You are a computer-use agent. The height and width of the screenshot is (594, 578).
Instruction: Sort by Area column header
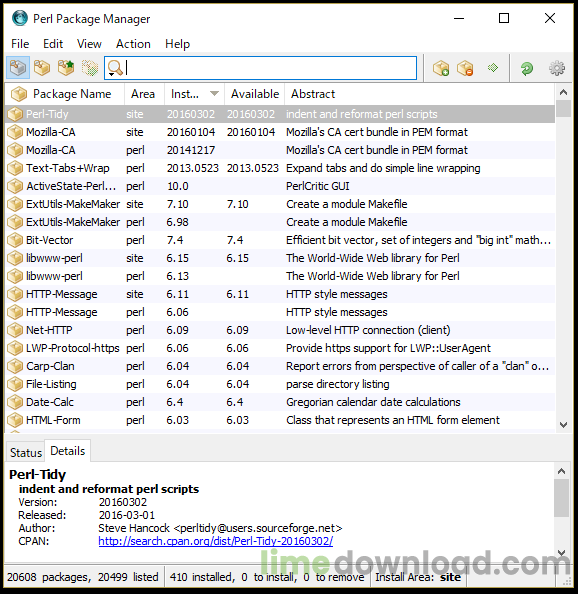(144, 94)
